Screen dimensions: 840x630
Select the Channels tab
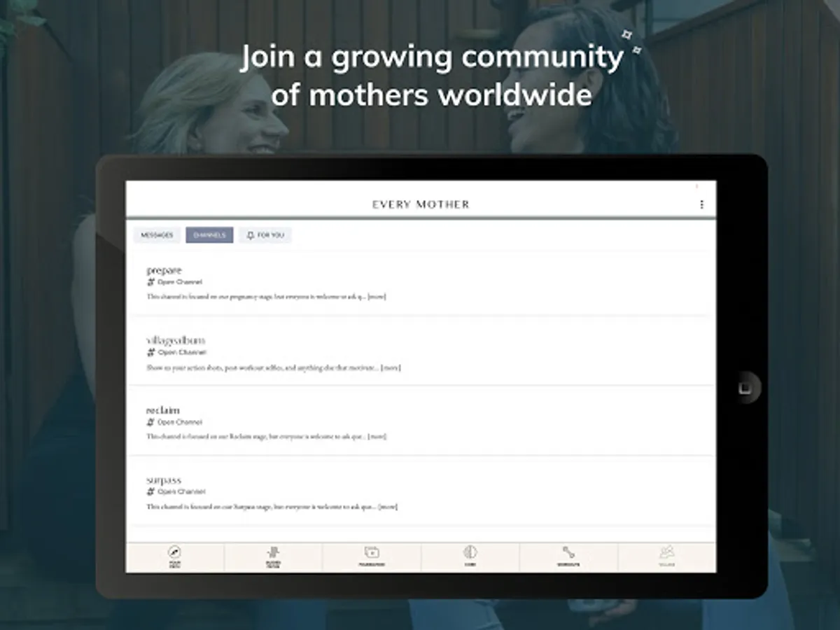pyautogui.click(x=209, y=235)
